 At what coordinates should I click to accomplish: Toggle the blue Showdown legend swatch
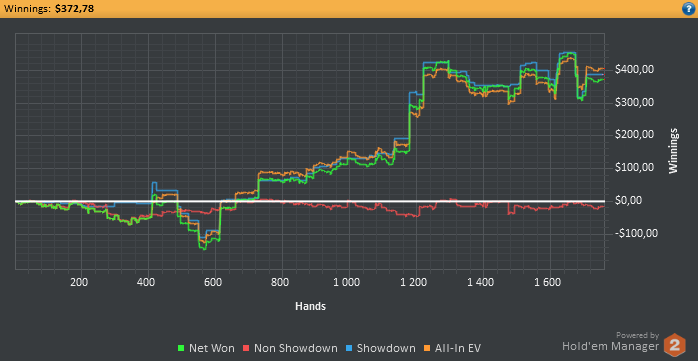click(x=349, y=349)
